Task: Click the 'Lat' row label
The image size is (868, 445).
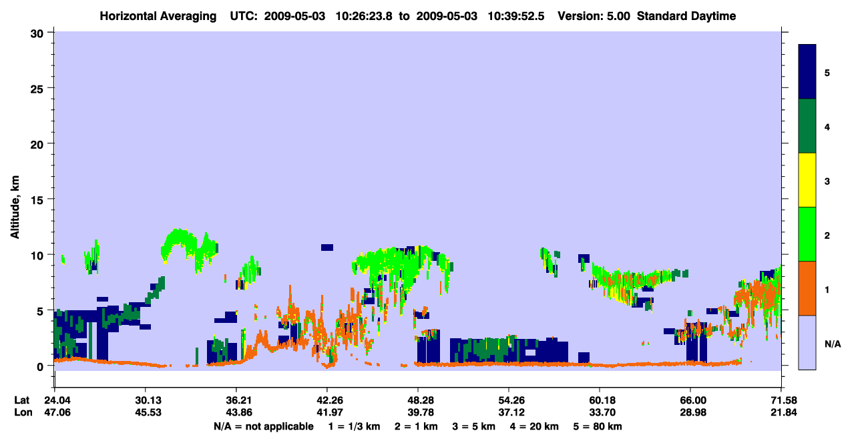Action: [23, 400]
